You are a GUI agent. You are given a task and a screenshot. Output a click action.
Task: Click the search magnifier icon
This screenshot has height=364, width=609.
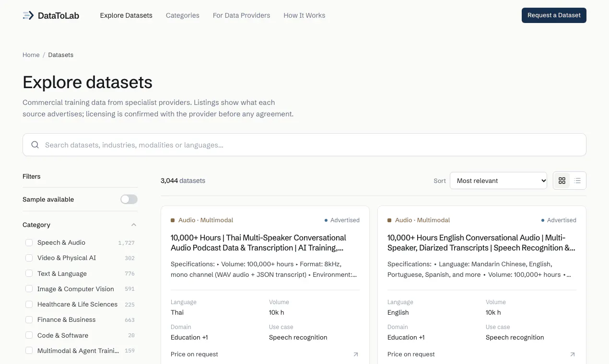[x=35, y=145]
